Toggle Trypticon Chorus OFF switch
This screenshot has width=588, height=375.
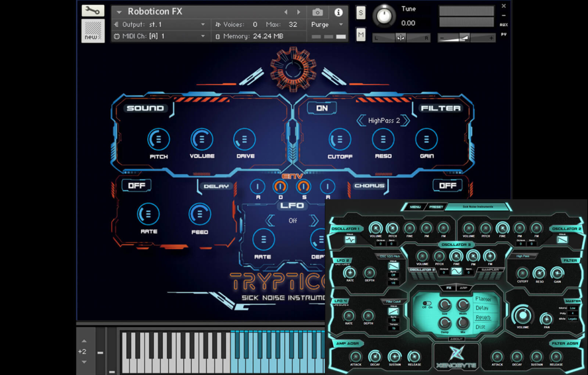point(447,186)
